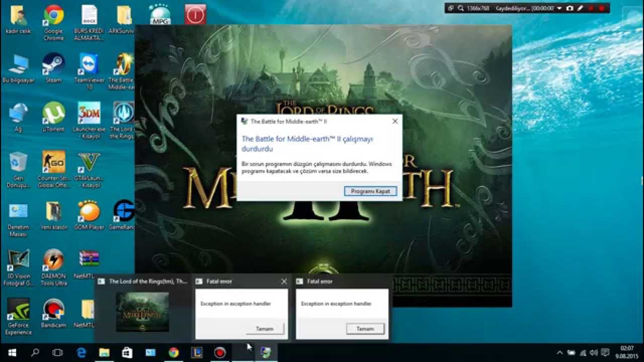Launch TeamViewer 10 shortcut
The width and height of the screenshot is (644, 362).
(89, 72)
